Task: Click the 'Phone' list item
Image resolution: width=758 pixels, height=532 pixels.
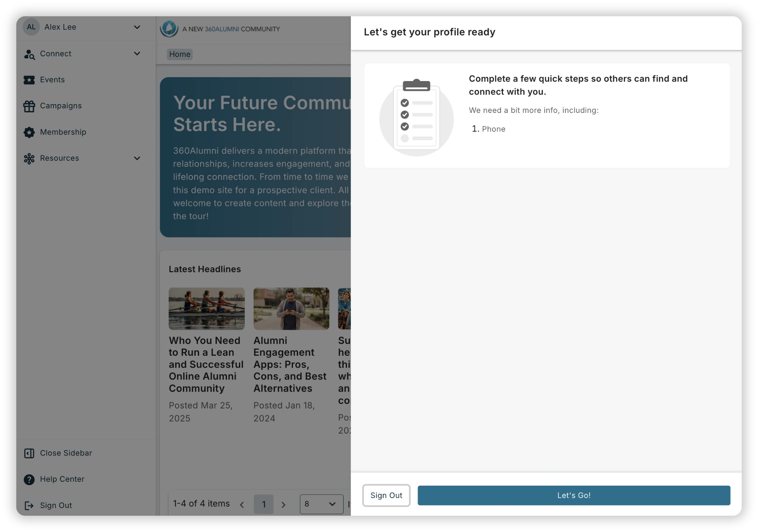Action: [494, 129]
